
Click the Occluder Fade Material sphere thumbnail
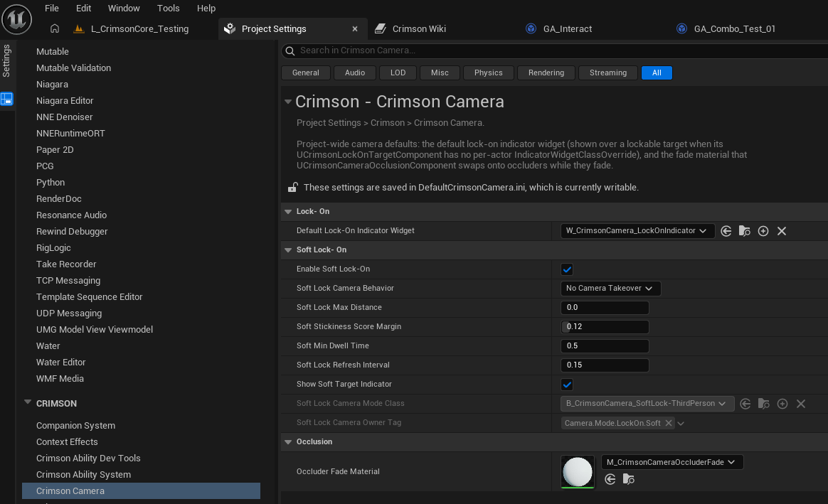(x=577, y=471)
